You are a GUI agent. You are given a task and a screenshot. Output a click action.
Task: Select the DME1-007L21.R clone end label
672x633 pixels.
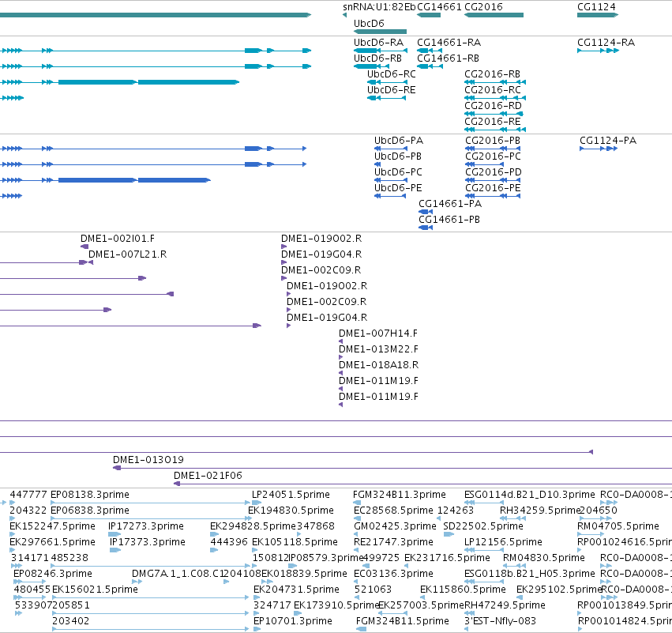click(127, 254)
